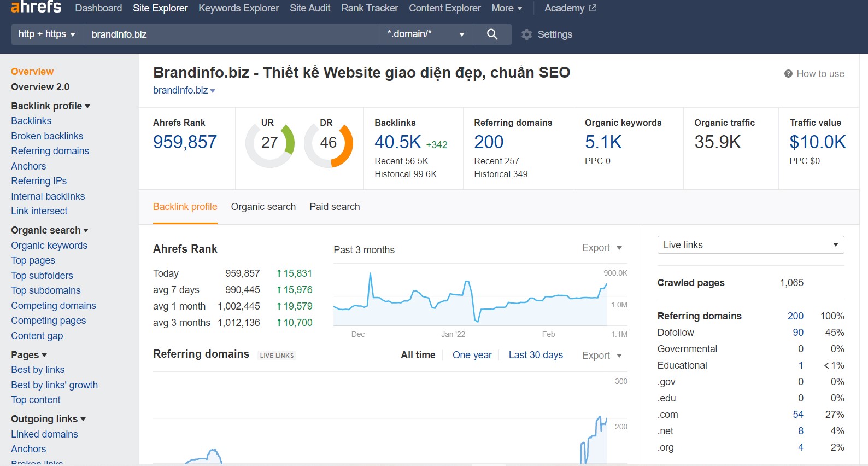Click Academy external link icon
The height and width of the screenshot is (466, 868).
tap(593, 8)
